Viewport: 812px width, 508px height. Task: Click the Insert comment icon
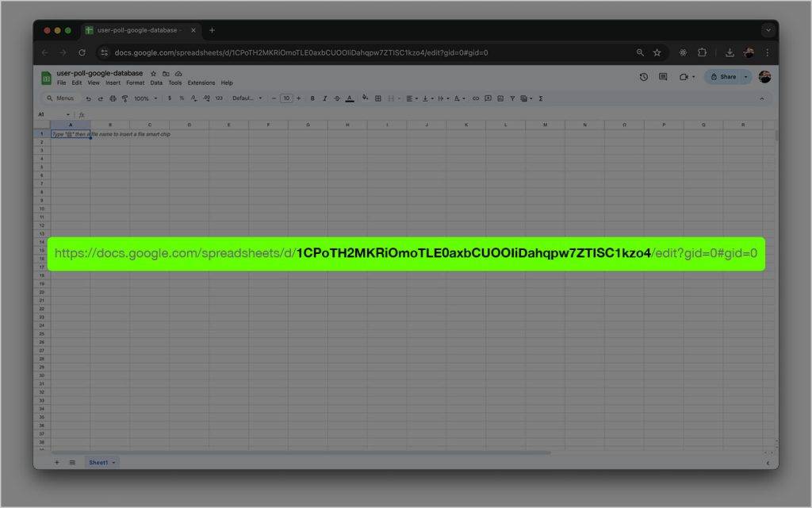[488, 98]
